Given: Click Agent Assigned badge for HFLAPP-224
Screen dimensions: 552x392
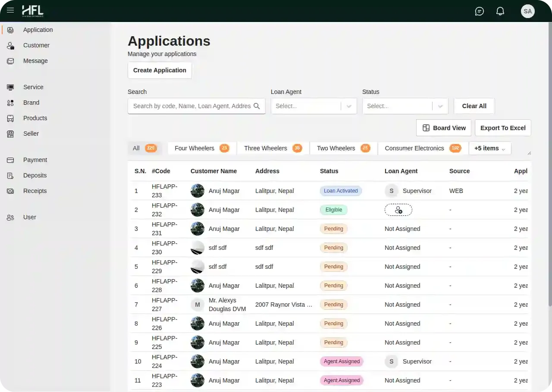Looking at the screenshot, I should [x=342, y=361].
